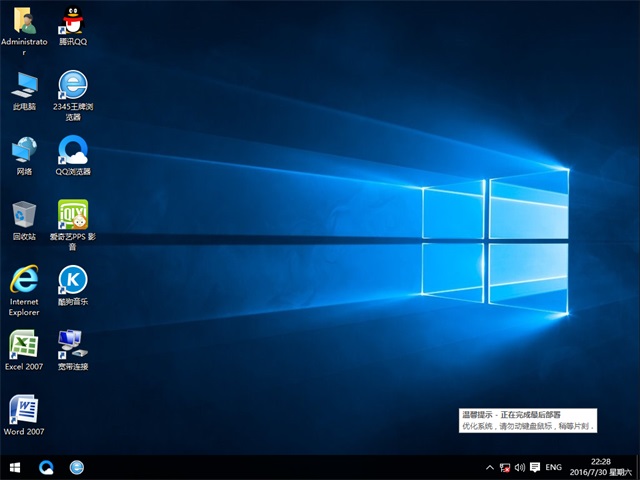Click the Internet Explorer desktop icon

point(24,280)
